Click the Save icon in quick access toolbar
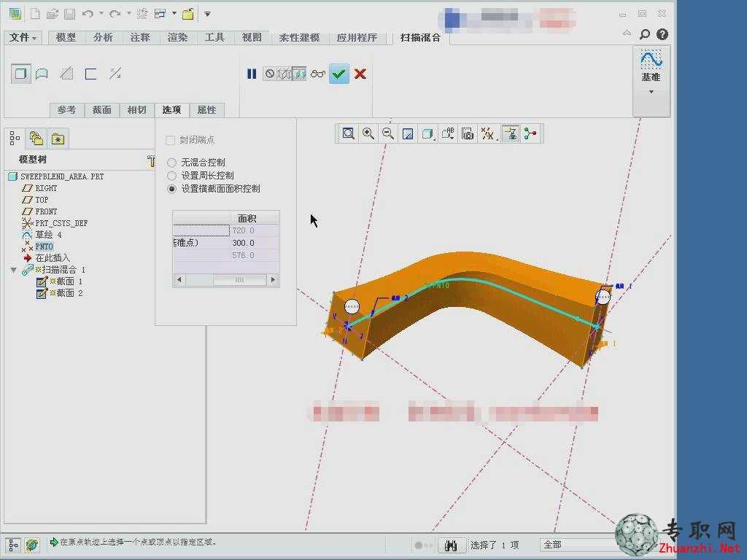This screenshot has height=560, width=747. 69,13
